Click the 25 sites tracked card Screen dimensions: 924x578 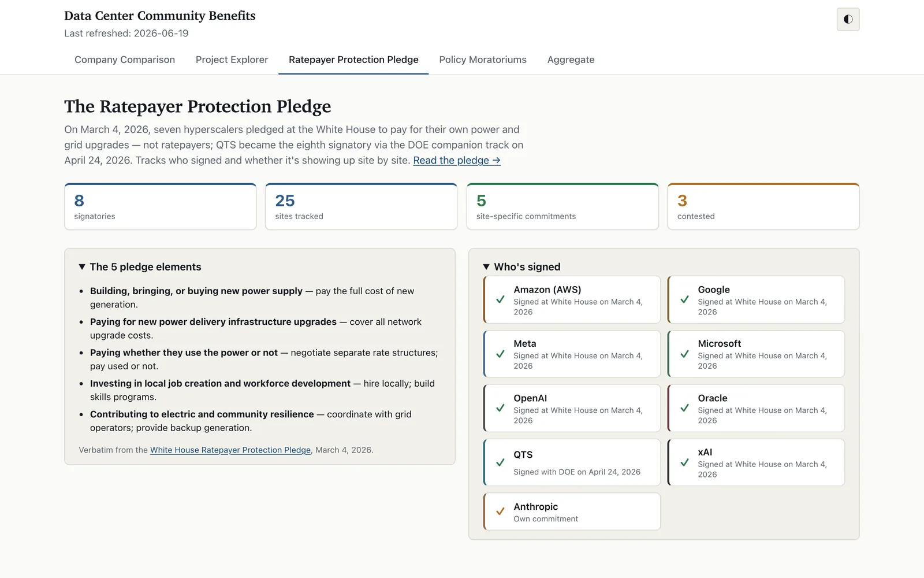pos(361,206)
